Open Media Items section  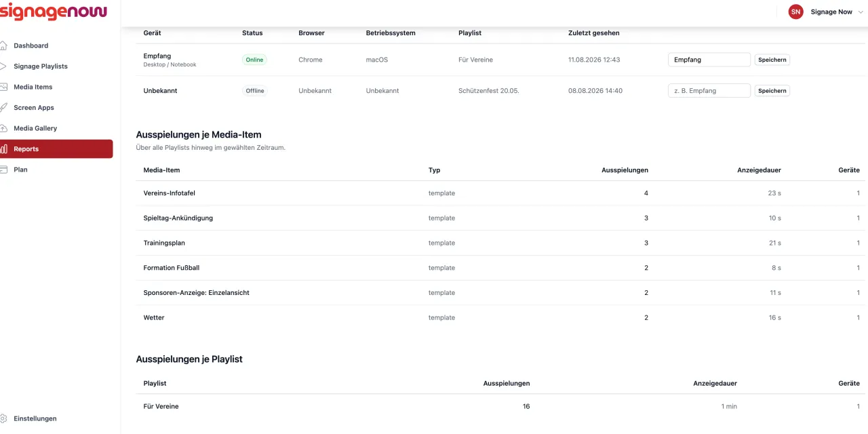(56, 87)
